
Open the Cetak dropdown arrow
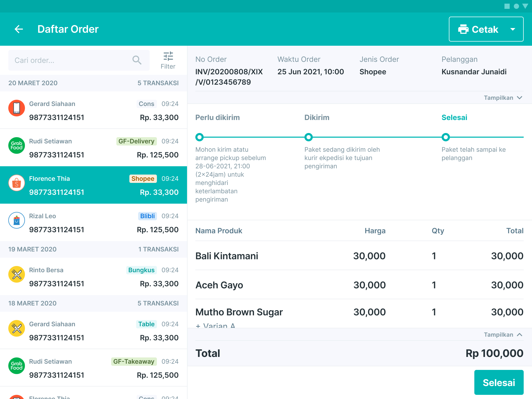coord(513,29)
